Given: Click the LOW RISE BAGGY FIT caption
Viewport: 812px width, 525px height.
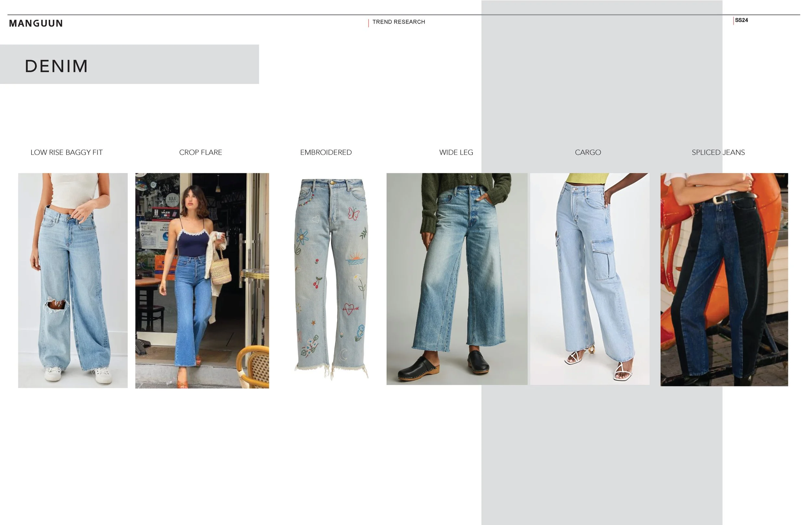Looking at the screenshot, I should 67,153.
